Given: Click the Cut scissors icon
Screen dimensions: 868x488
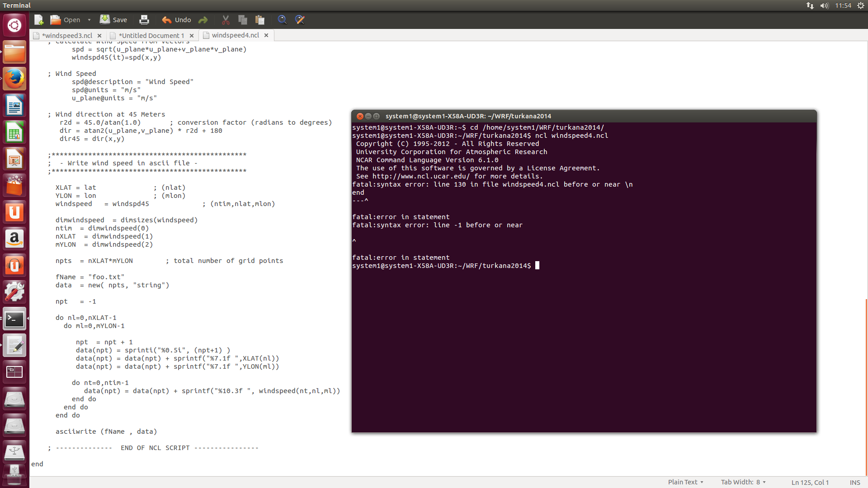Looking at the screenshot, I should pos(226,20).
